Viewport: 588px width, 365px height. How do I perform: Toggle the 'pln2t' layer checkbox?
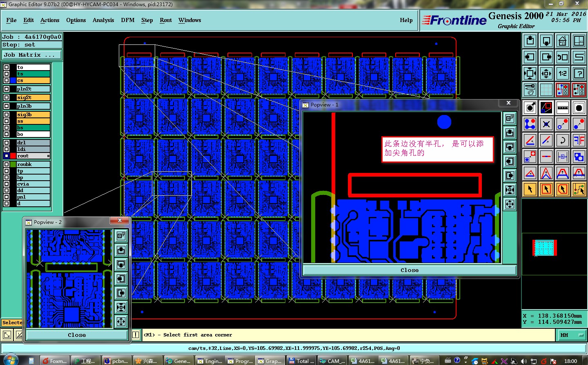point(7,89)
